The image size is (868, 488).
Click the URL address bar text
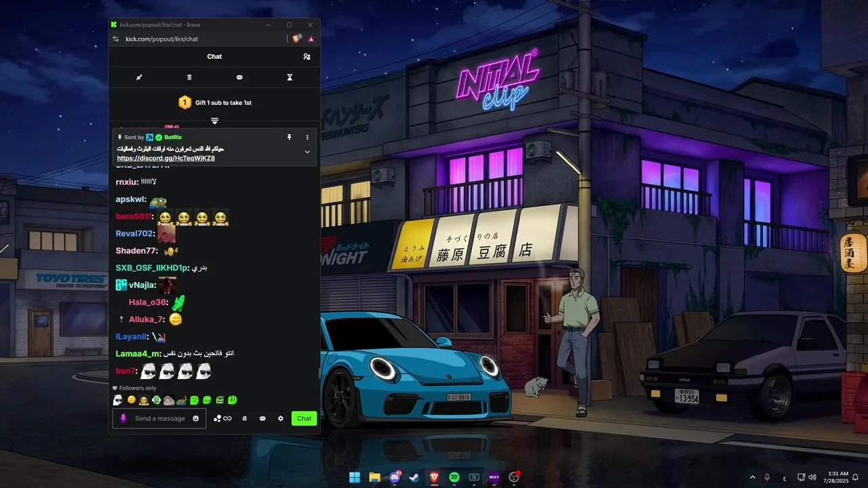coord(162,39)
